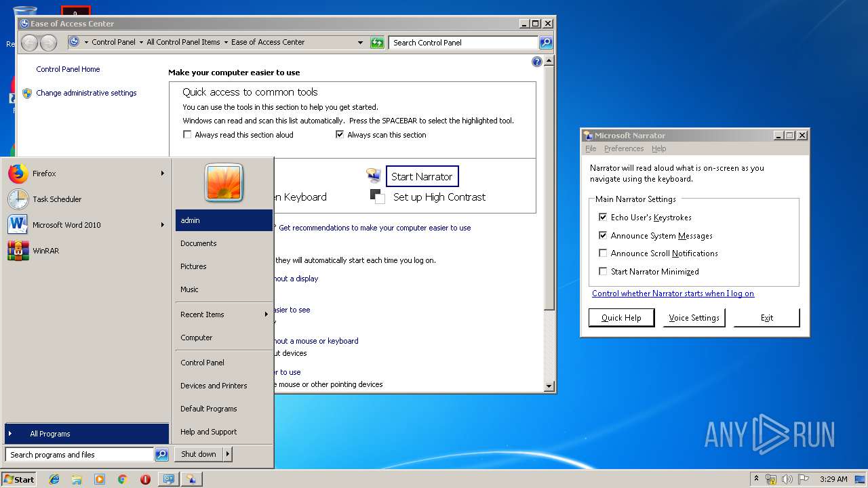Open Narrator Voice Settings
Screen dimensions: 868x488
point(694,318)
